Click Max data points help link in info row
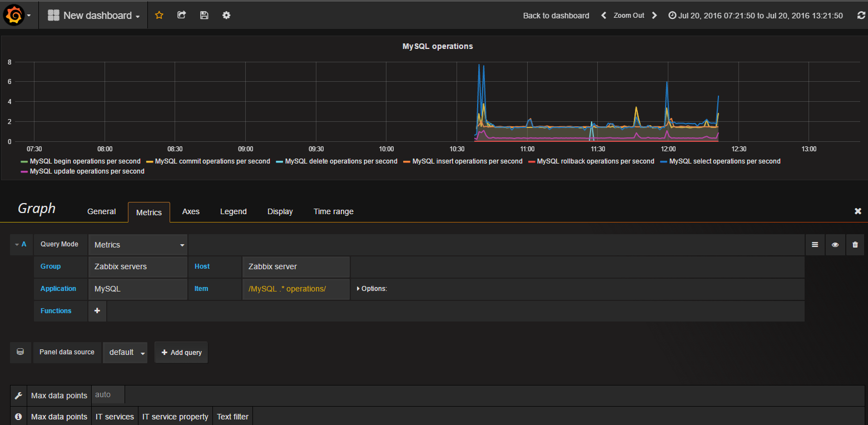Screen dimensions: 868x425 (x=59, y=417)
